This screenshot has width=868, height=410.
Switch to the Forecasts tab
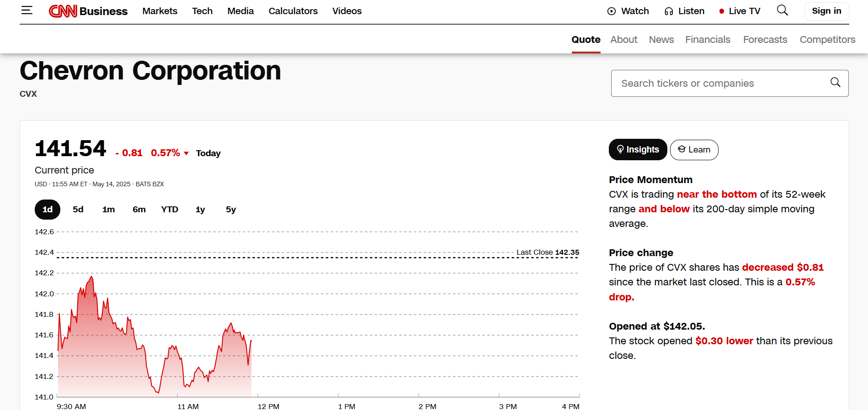765,40
